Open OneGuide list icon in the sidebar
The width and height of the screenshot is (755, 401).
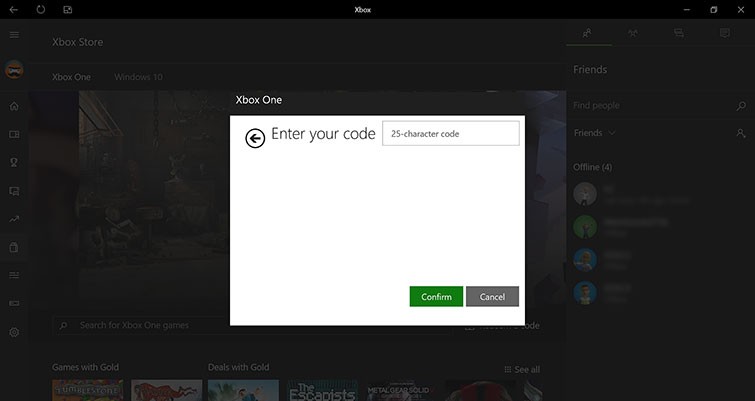[14, 275]
